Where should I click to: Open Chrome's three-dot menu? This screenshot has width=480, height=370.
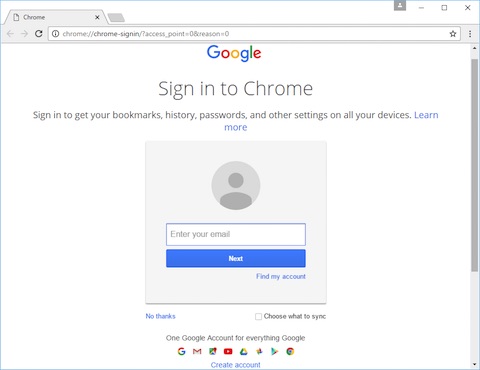pos(470,34)
